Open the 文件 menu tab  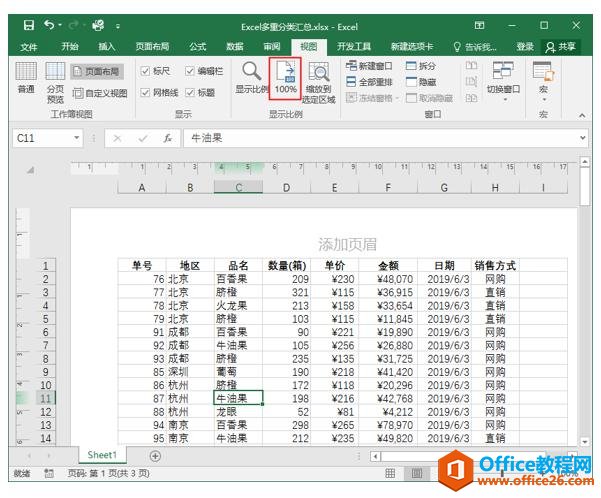[29, 47]
